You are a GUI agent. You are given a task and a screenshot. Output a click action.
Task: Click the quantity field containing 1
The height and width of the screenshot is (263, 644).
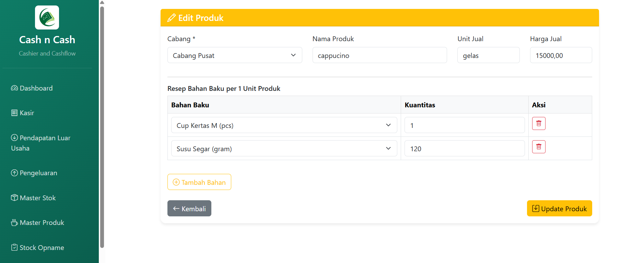pyautogui.click(x=465, y=125)
